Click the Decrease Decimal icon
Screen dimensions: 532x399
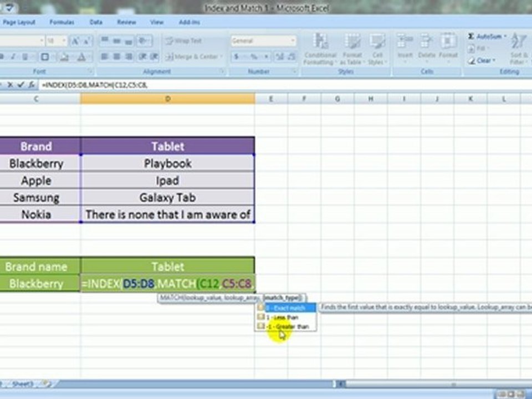pyautogui.click(x=291, y=57)
